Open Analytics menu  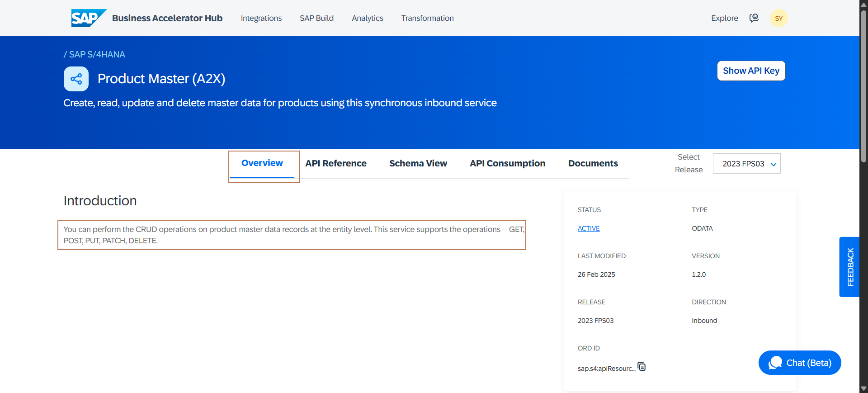click(367, 18)
